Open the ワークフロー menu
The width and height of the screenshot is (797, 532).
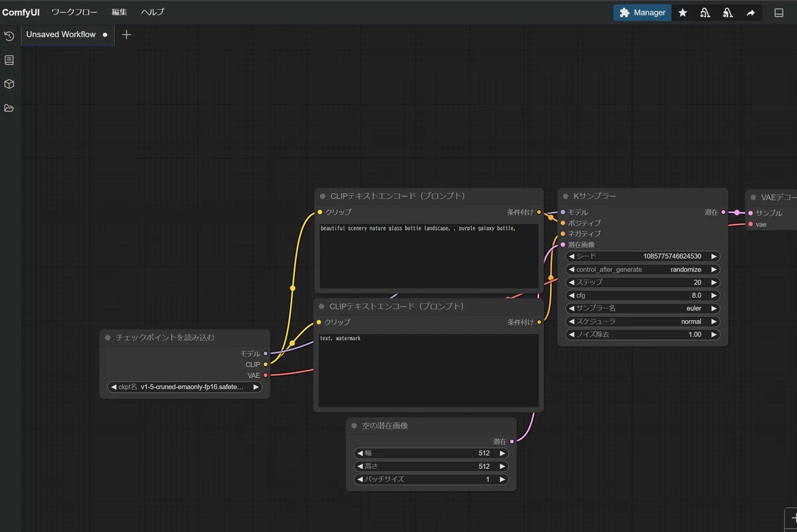tap(74, 12)
